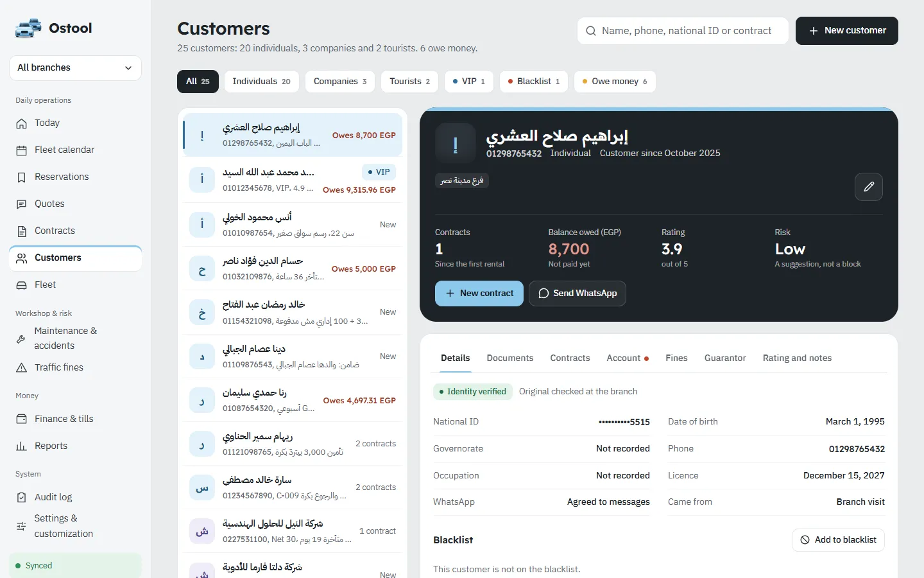This screenshot has width=924, height=578.
Task: Click the Traffic fines warning icon
Action: pos(22,368)
